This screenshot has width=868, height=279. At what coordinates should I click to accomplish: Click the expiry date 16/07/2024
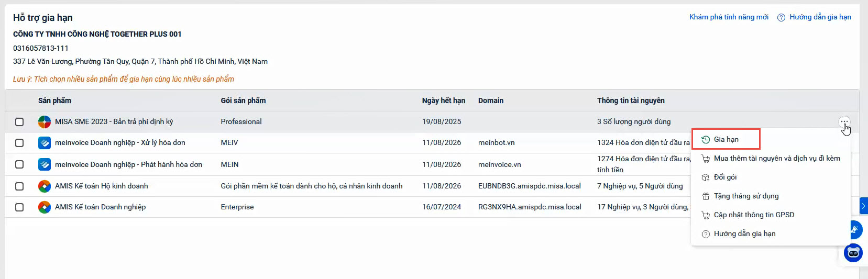pyautogui.click(x=442, y=207)
